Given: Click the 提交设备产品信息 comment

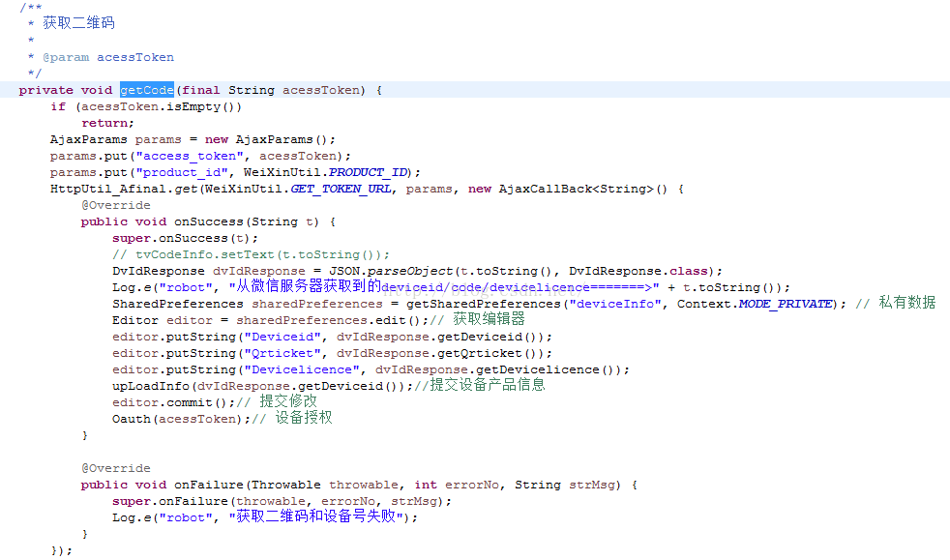Looking at the screenshot, I should pos(480,385).
